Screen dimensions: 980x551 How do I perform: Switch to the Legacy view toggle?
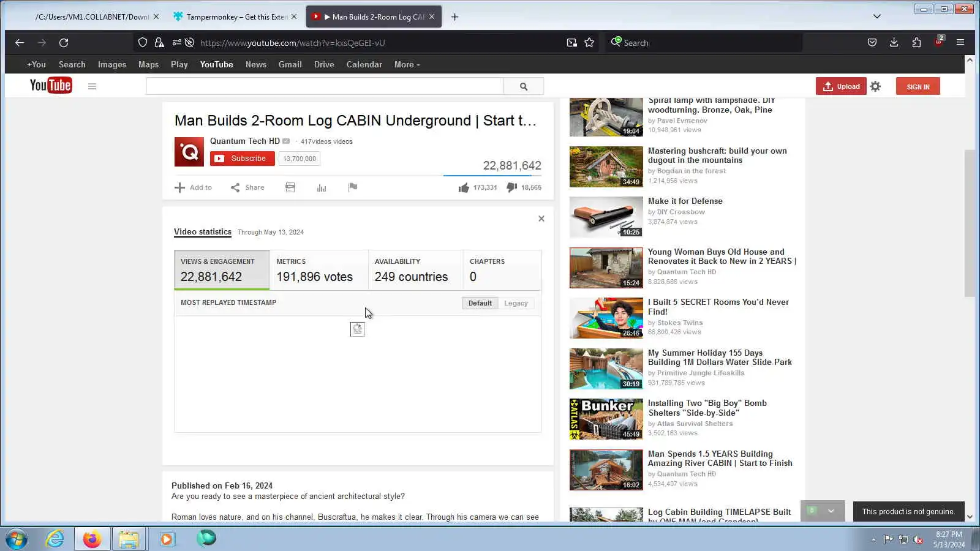[x=516, y=303]
